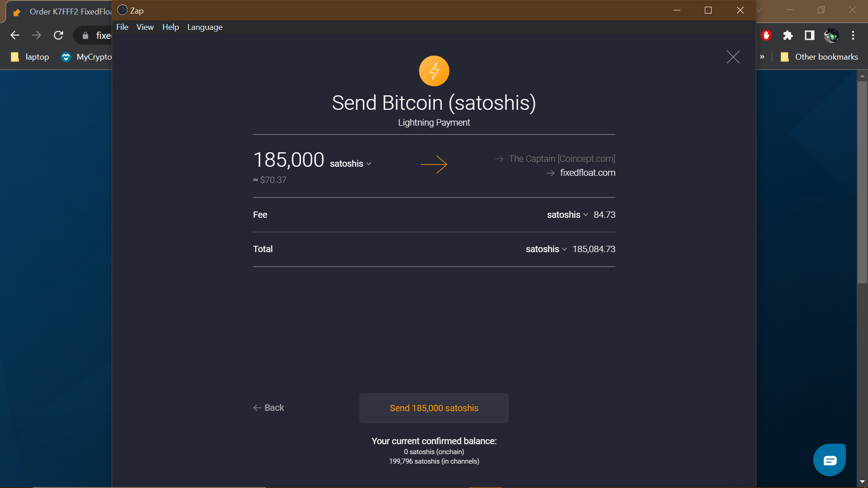Viewport: 868px width, 488px height.
Task: Toggle the browser side panel icon
Action: point(810,35)
